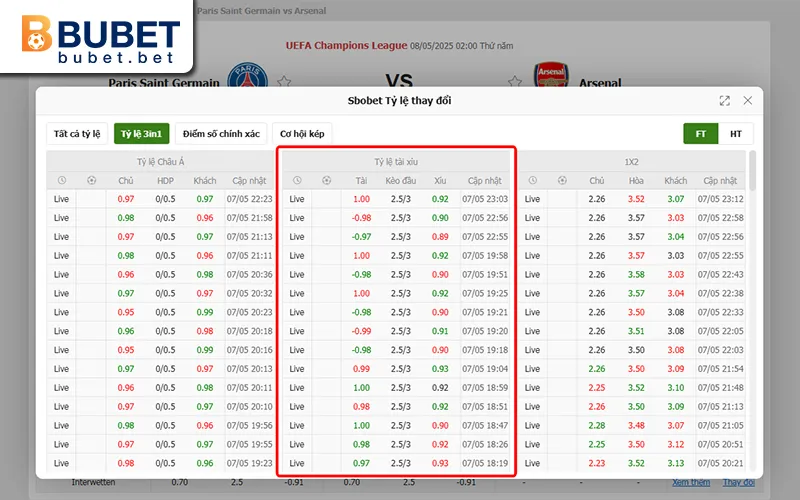This screenshot has height=500, width=800.
Task: Click Hòa odds 3.48 in the 07/05 21:05 row
Action: click(x=636, y=426)
